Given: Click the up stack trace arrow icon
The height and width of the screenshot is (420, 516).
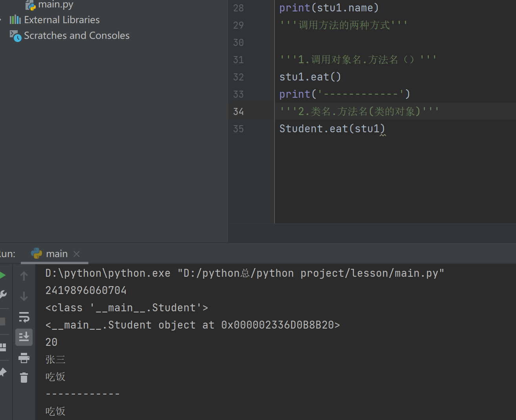Looking at the screenshot, I should click(x=24, y=276).
